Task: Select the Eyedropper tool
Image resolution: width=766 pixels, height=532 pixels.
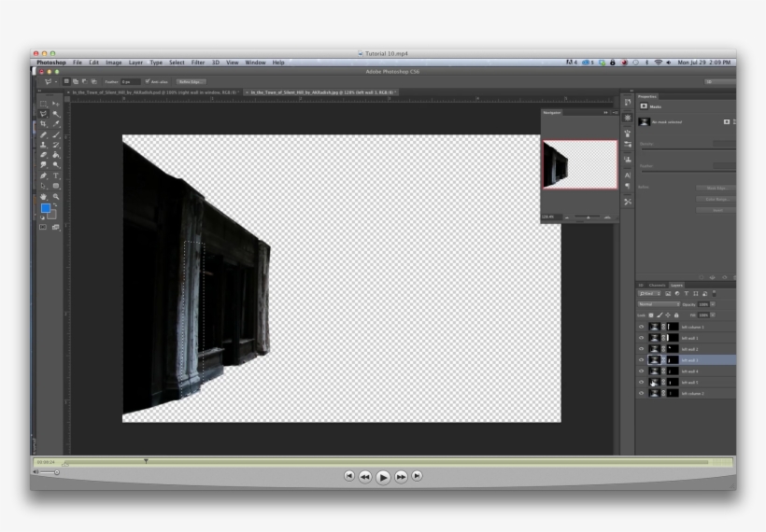Action: [56, 124]
